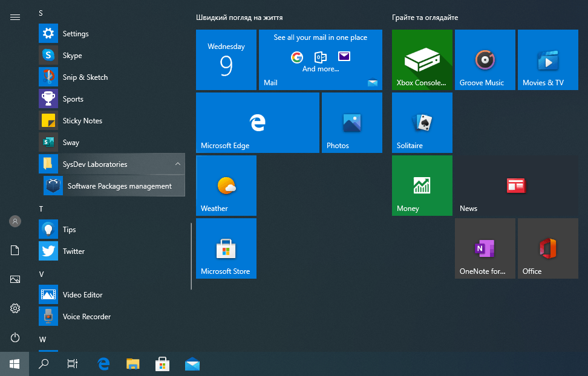Jump to letter S section header
The width and height of the screenshot is (588, 376).
pyautogui.click(x=41, y=13)
